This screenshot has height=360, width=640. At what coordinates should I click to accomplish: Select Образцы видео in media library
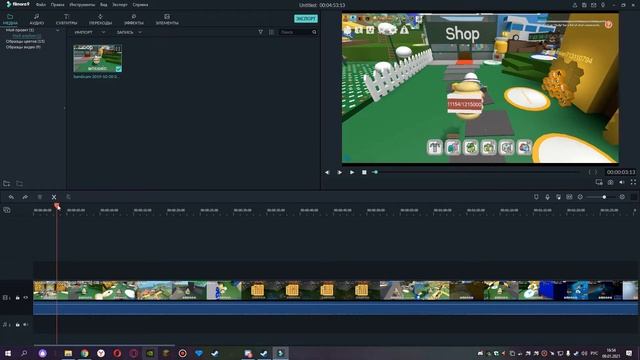point(23,47)
